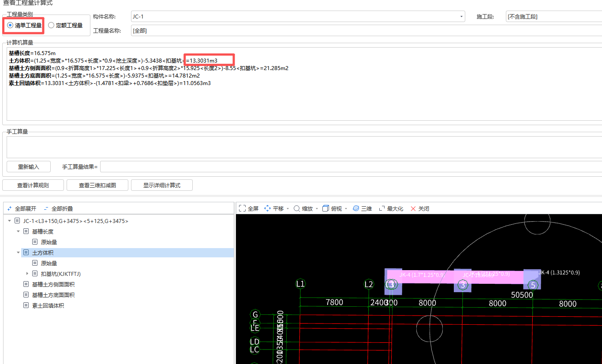602x364 pixels.
Task: Click the 素土回填体积 formula line
Action: tap(110, 83)
